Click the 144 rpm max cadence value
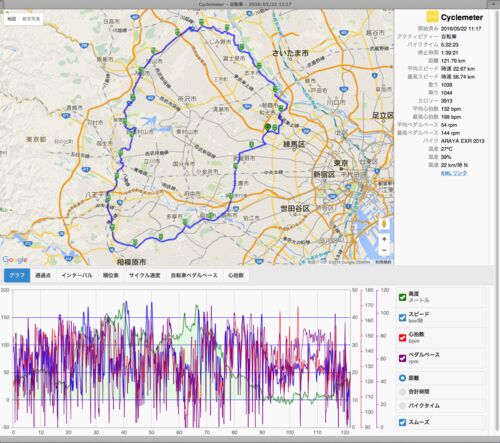The image size is (500, 443). coord(450,133)
